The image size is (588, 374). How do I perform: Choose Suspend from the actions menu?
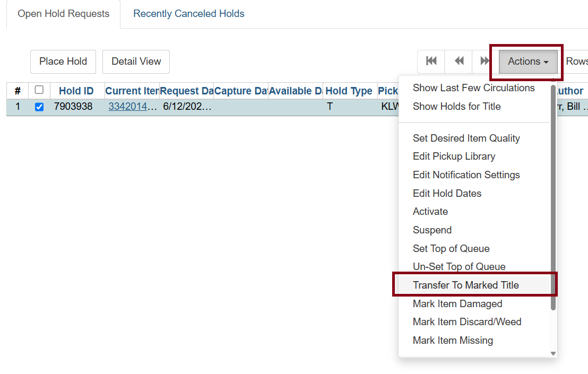click(432, 230)
